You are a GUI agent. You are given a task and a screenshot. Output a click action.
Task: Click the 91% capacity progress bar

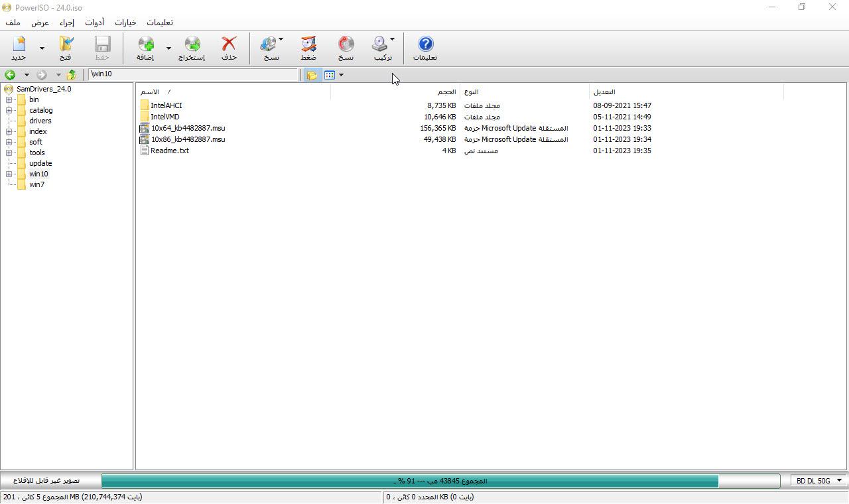[440, 481]
